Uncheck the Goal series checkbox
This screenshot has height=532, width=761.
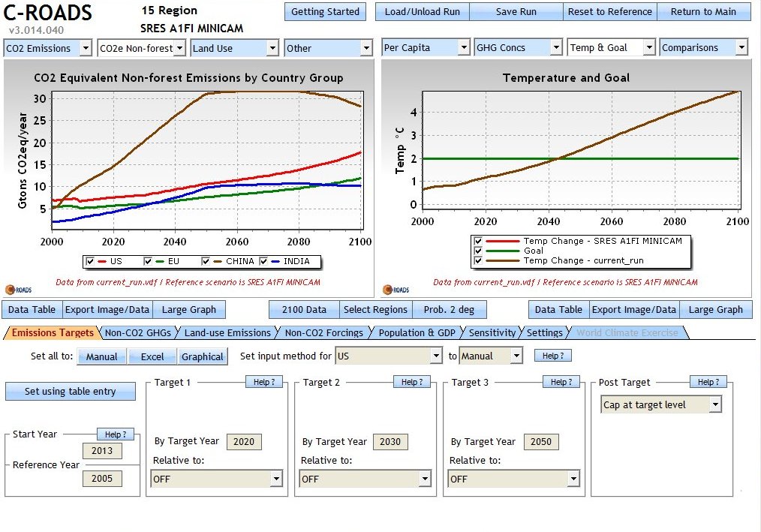click(x=478, y=251)
